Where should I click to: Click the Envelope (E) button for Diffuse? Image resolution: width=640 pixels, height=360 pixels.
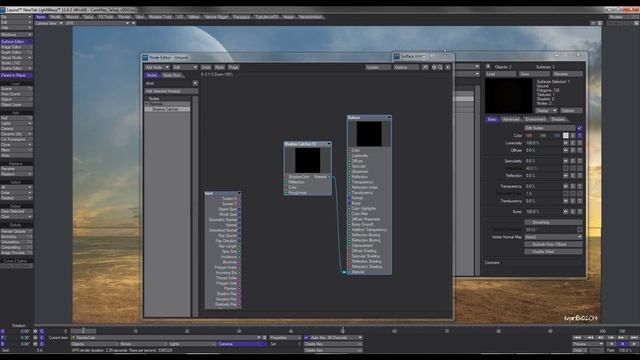[573, 151]
